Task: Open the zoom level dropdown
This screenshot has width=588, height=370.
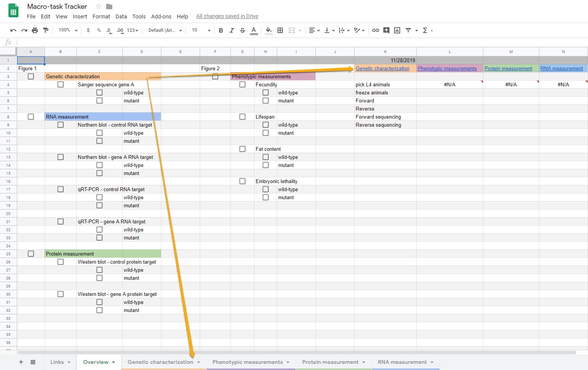Action: pos(68,30)
